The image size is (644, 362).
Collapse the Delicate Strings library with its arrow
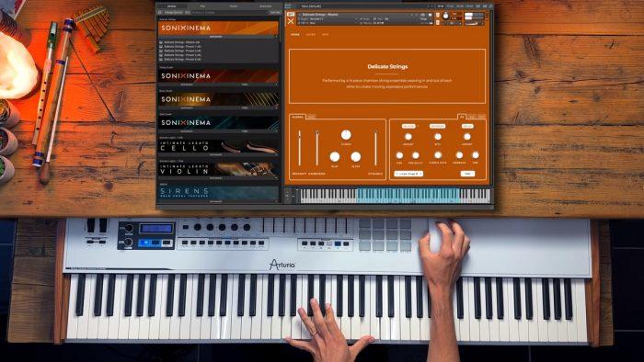(276, 37)
